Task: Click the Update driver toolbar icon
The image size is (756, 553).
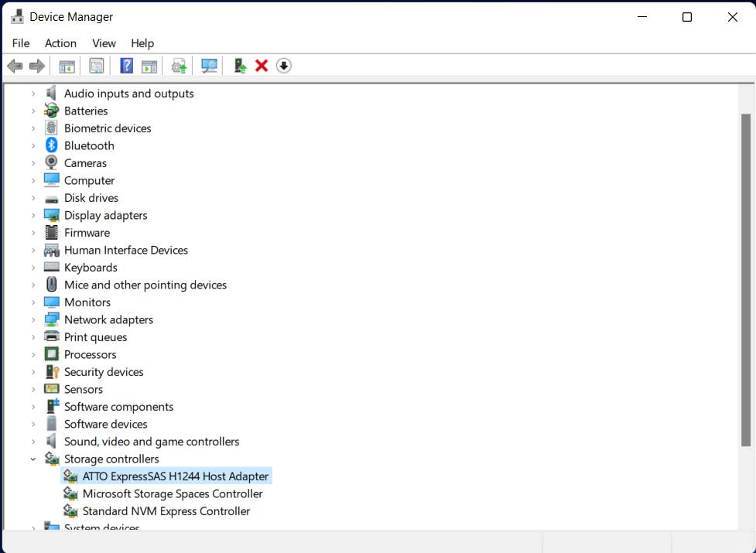Action: [x=180, y=67]
